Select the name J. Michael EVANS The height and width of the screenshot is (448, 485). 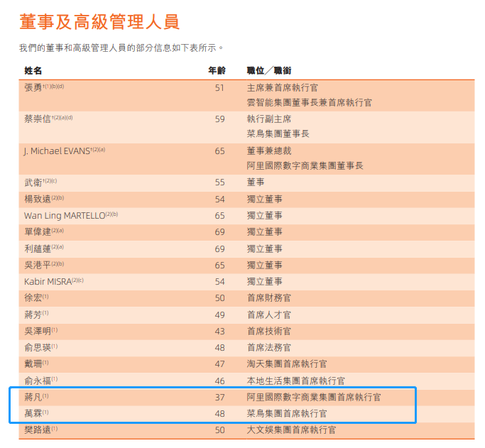click(57, 151)
